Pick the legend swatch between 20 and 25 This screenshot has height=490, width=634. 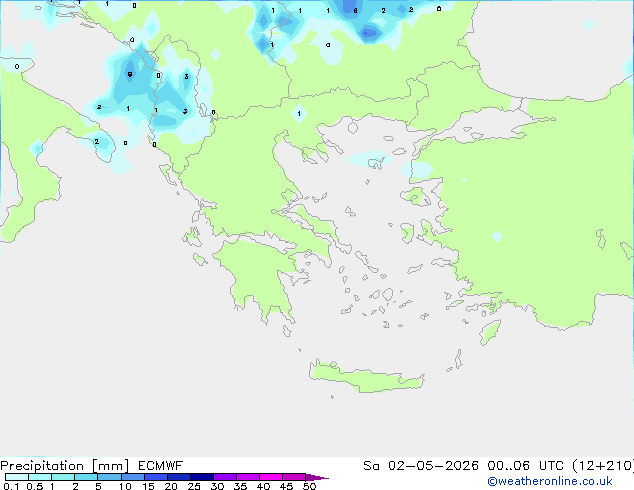pyautogui.click(x=178, y=477)
